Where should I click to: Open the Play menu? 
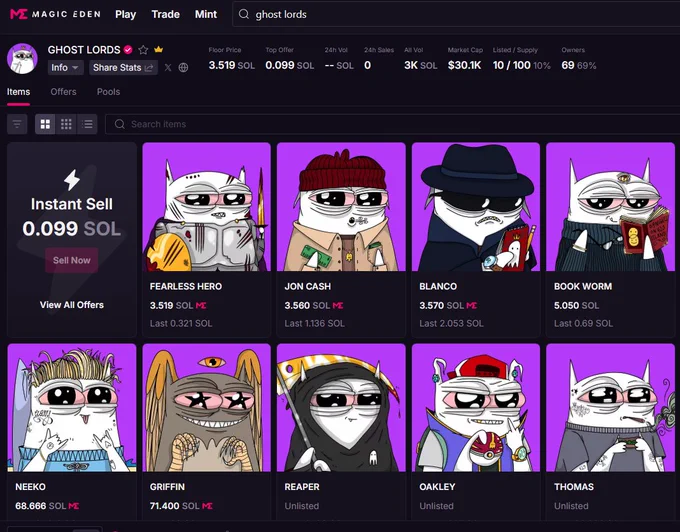tap(125, 14)
